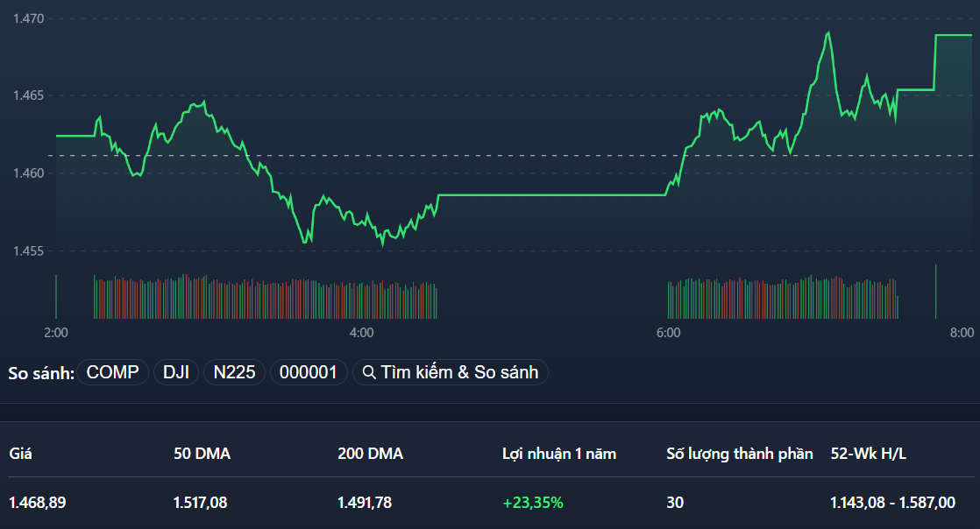This screenshot has height=529, width=980.
Task: Click the volume bars below the chart
Action: (x=263, y=293)
